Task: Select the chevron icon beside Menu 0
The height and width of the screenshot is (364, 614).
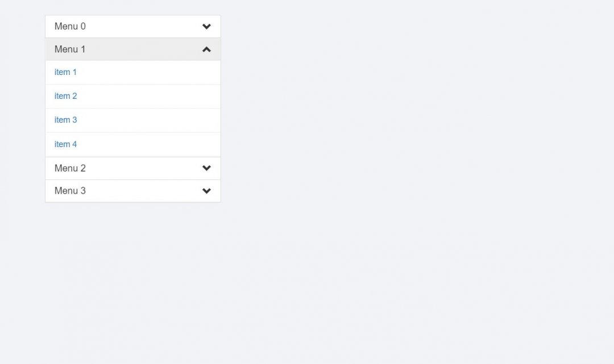Action: [x=206, y=26]
